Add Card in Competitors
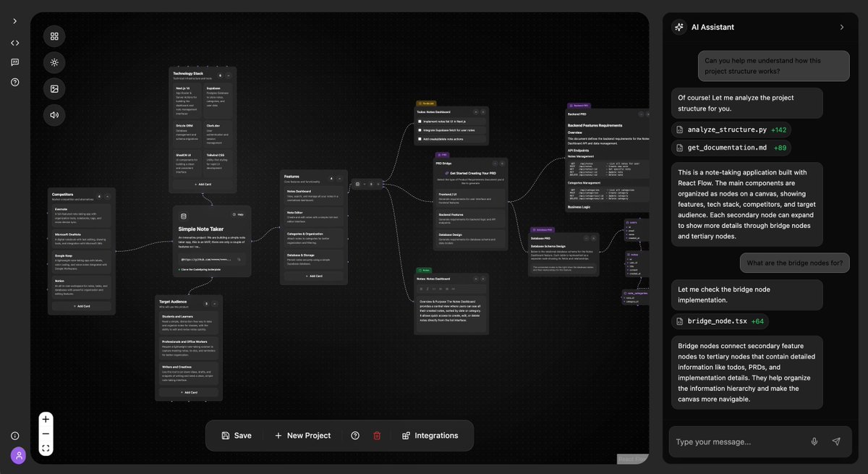Viewport: 868px width, 474px height. tap(82, 306)
